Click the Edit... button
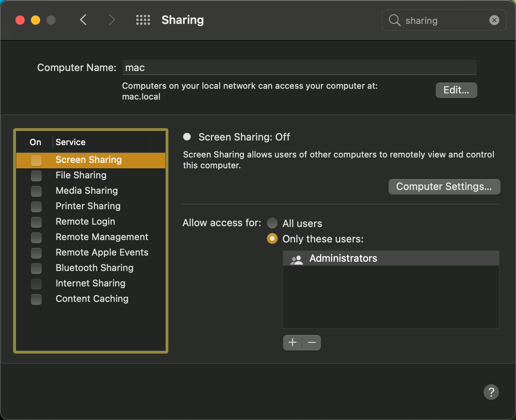The image size is (516, 420). [x=456, y=90]
